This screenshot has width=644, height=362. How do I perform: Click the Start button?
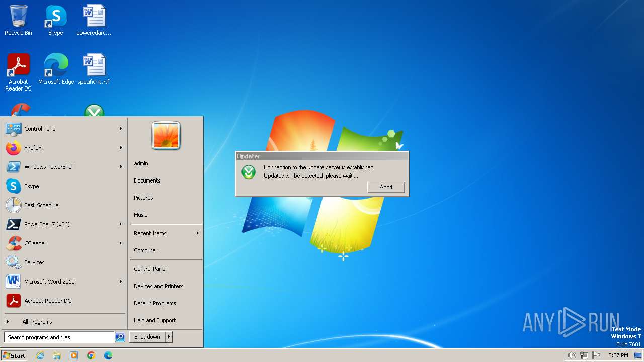(14, 355)
